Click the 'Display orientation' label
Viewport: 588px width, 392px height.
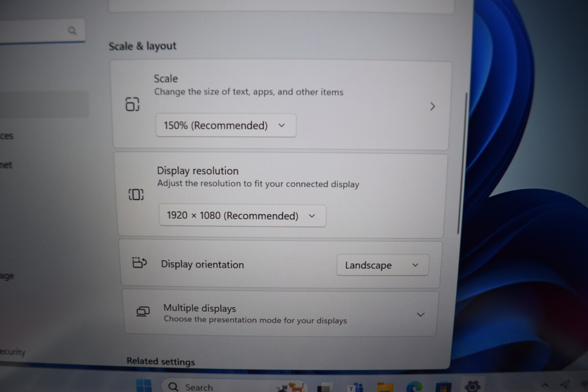pyautogui.click(x=202, y=265)
